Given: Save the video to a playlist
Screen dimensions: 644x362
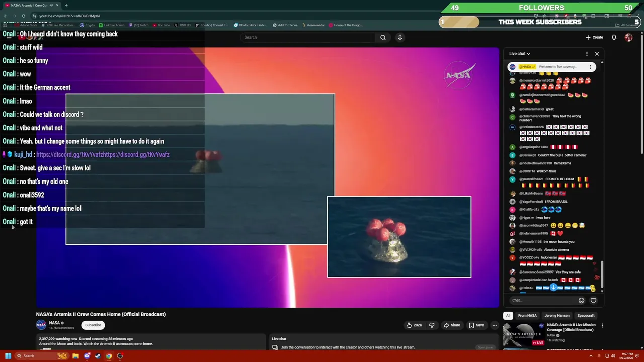Looking at the screenshot, I should tap(476, 325).
